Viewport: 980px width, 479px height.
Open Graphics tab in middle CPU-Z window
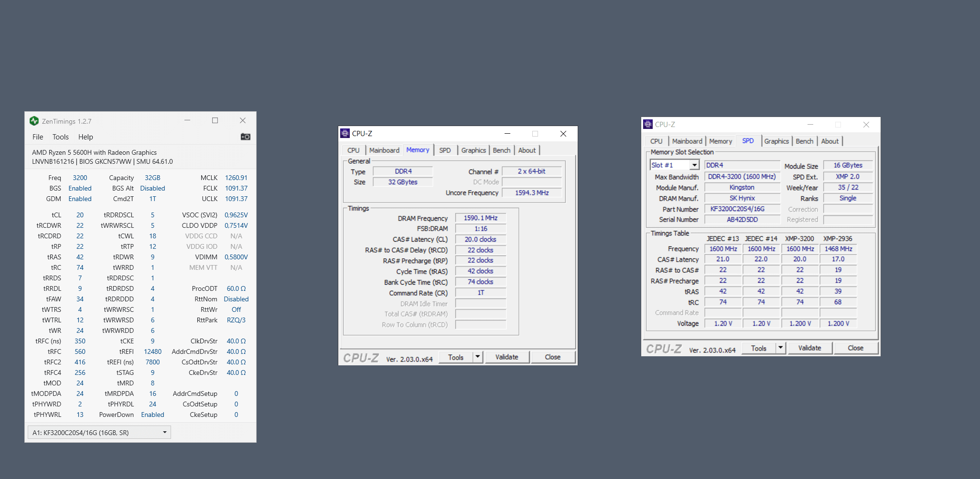point(474,150)
